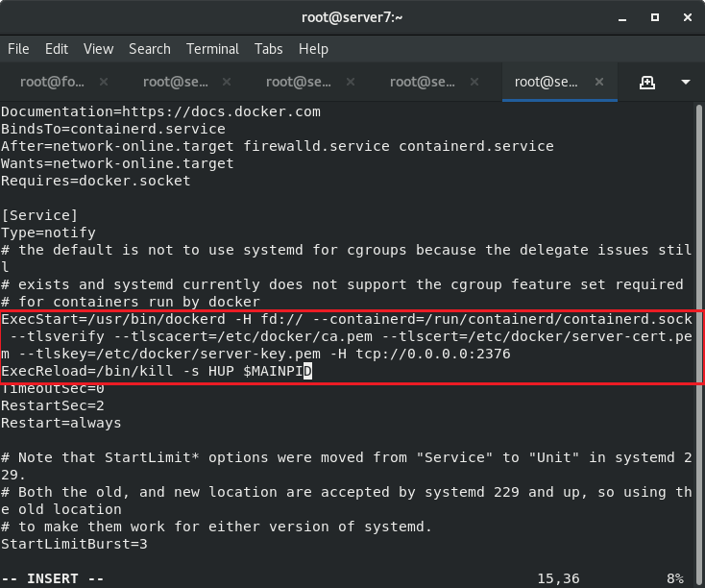Click the --tlsverify option text
The width and height of the screenshot is (705, 588).
57,336
